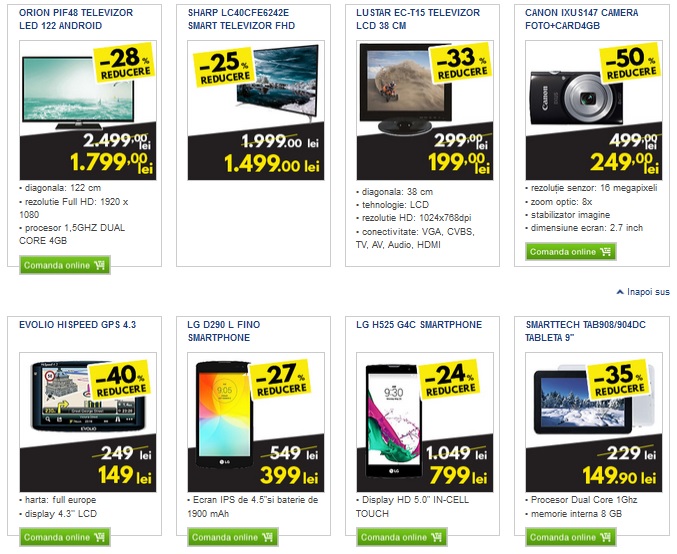Click Comanda online for LG H525 G4C
677x554 pixels.
402,537
